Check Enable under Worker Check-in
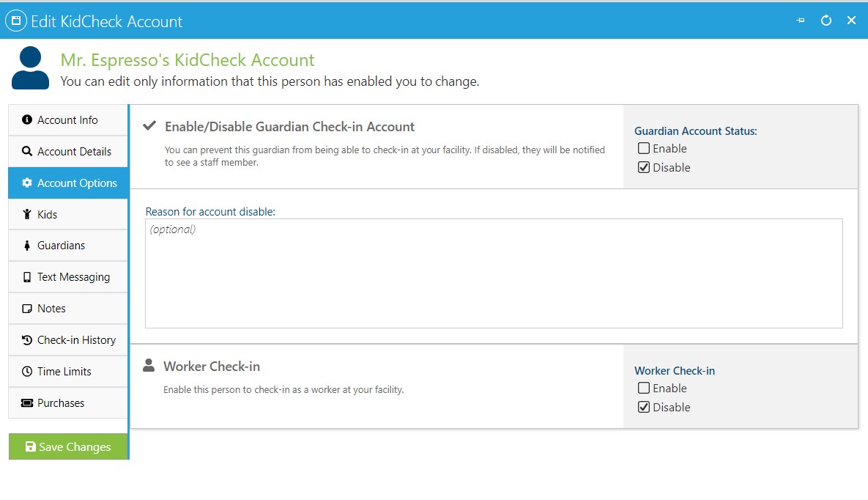The width and height of the screenshot is (868, 500). pyautogui.click(x=644, y=388)
